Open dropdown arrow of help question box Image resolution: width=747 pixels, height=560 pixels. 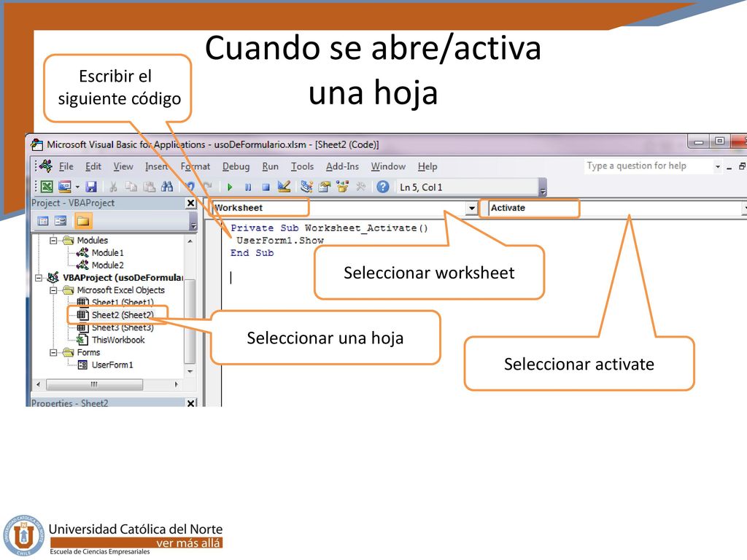point(718,167)
